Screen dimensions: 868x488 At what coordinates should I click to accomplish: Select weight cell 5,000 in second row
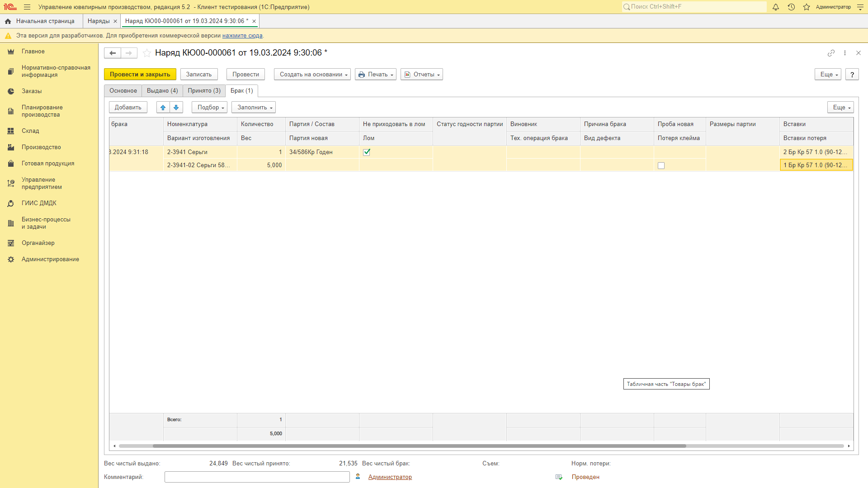coord(261,165)
